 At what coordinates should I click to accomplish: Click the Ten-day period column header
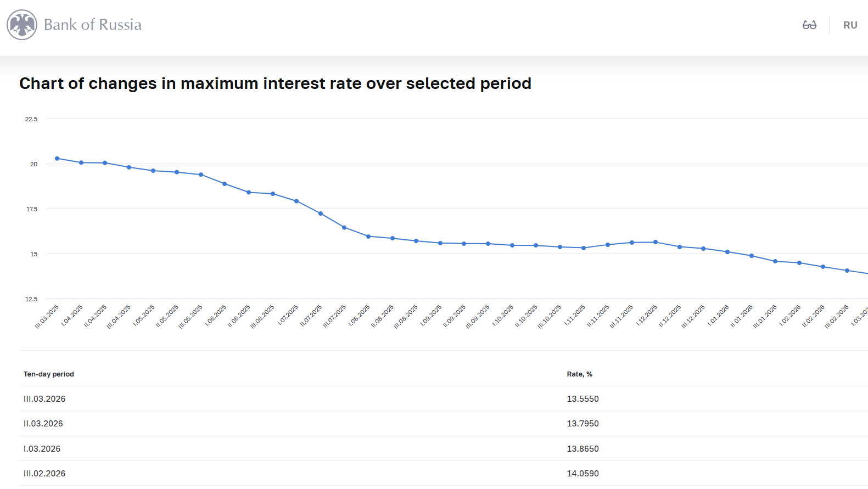point(49,374)
